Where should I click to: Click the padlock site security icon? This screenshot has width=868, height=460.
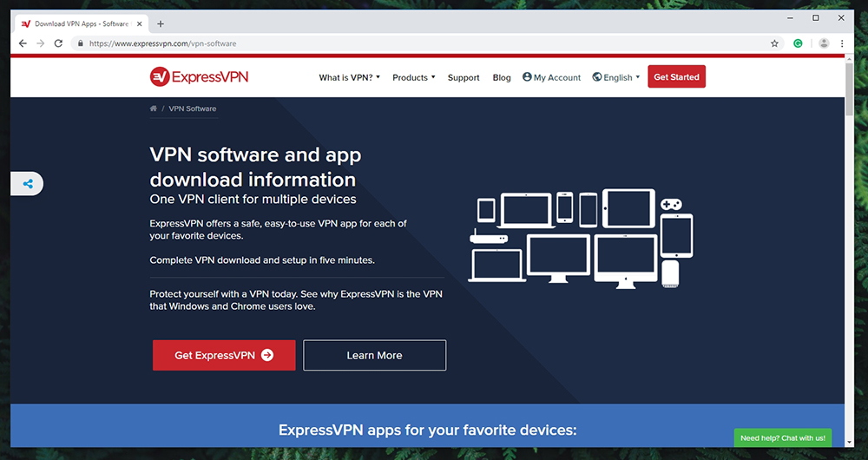tap(80, 43)
